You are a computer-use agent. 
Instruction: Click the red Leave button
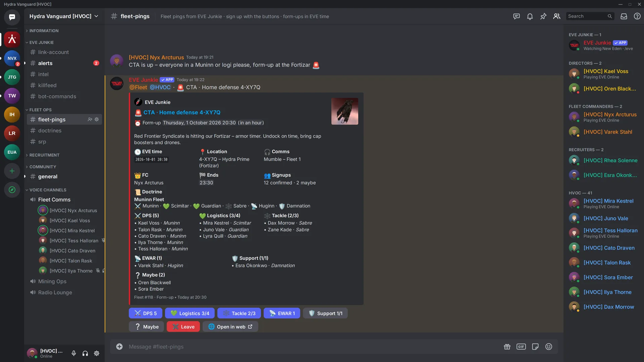tap(183, 326)
